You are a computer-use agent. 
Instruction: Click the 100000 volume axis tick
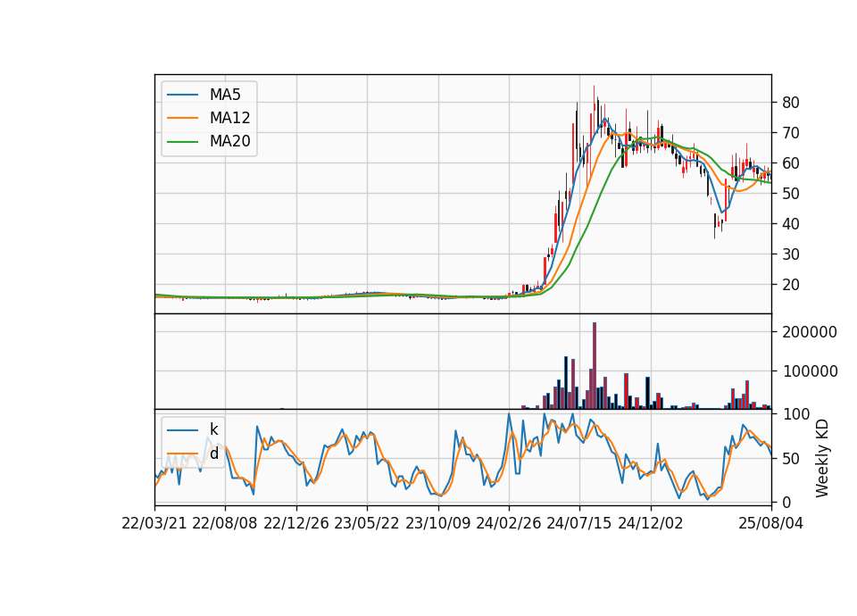[810, 371]
